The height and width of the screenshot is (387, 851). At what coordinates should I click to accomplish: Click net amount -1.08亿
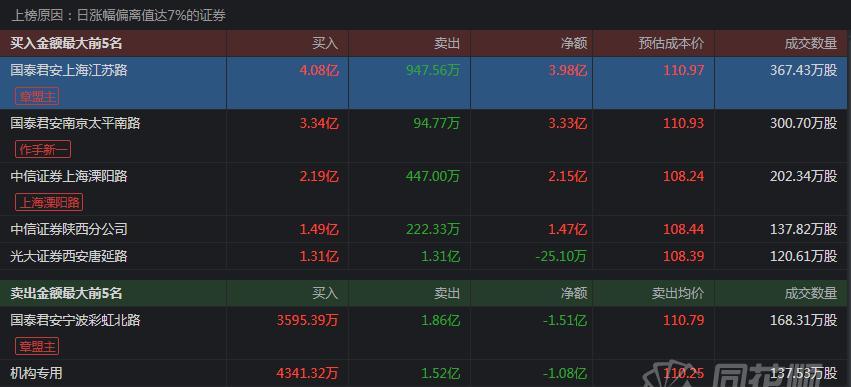[x=564, y=373]
